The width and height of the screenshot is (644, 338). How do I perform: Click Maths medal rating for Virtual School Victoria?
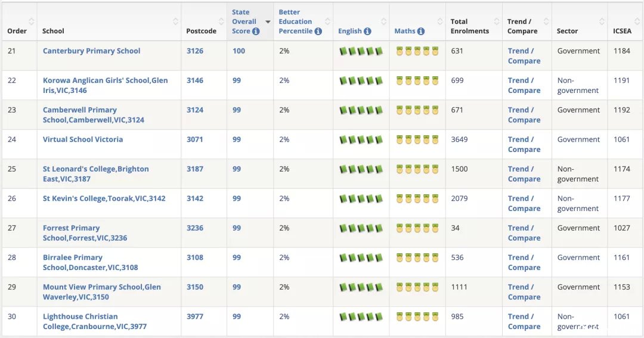(x=417, y=140)
